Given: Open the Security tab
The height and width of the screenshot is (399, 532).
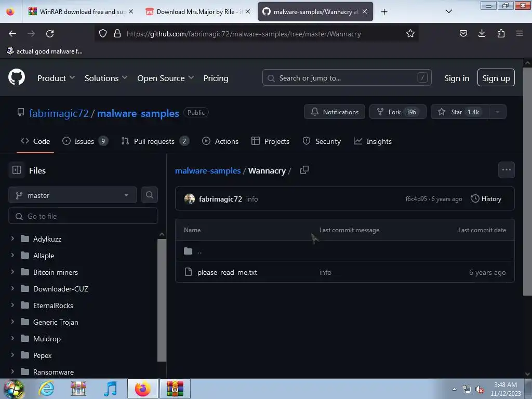Looking at the screenshot, I should [x=322, y=141].
